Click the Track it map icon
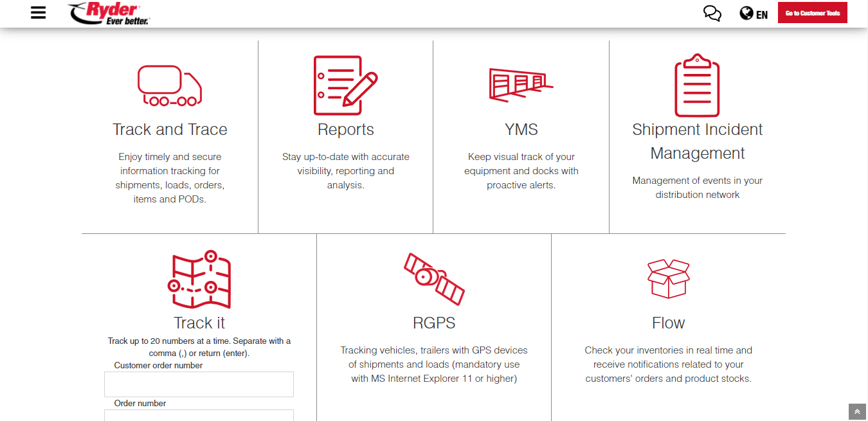868x421 pixels. pyautogui.click(x=199, y=280)
